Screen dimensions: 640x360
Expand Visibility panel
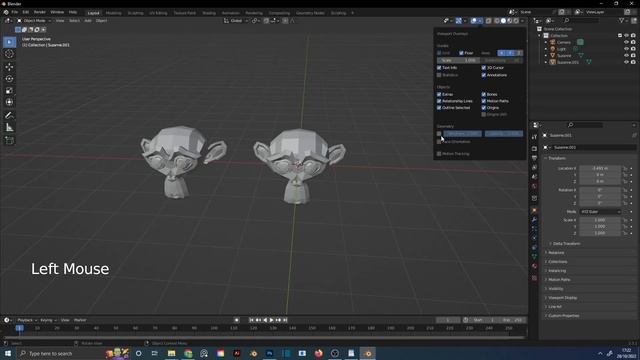[x=555, y=289]
